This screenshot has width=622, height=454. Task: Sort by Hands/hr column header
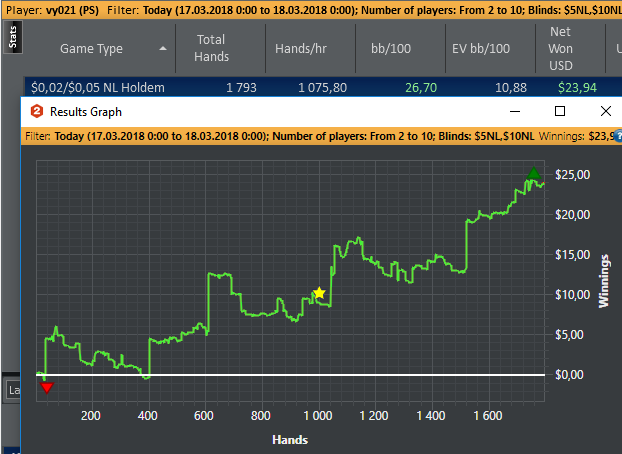pyautogui.click(x=301, y=48)
